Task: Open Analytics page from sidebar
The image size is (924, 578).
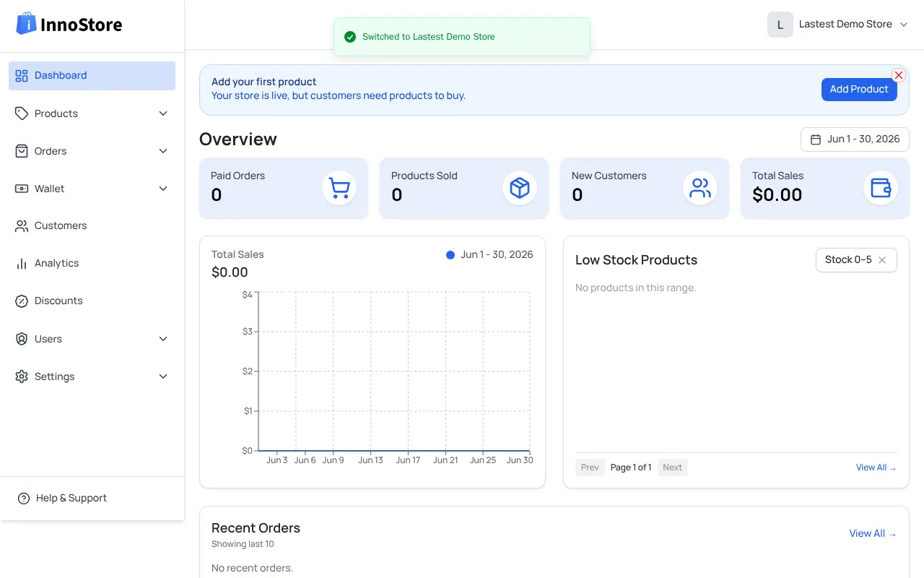Action: 92,264
